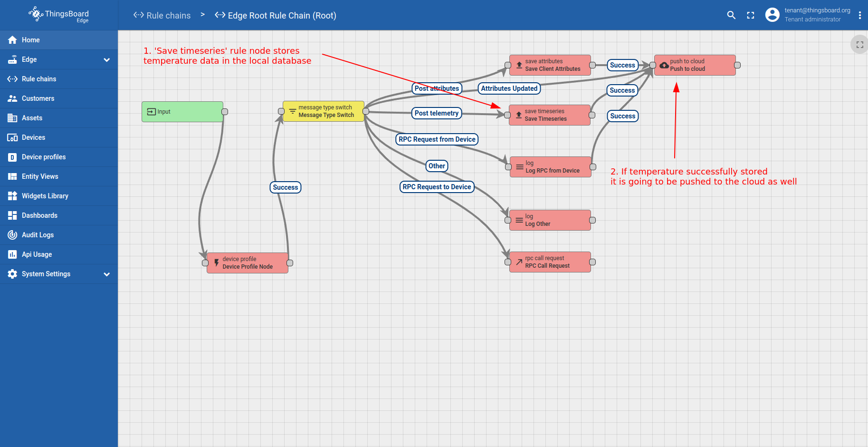This screenshot has width=868, height=447.
Task: Select the RPC Request to Device label
Action: 437,187
